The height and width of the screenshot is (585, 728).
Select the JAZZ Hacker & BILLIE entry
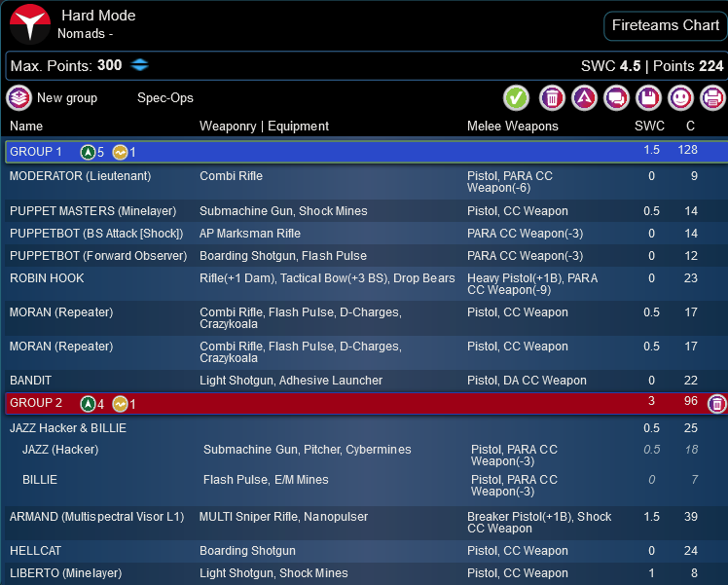366,428
